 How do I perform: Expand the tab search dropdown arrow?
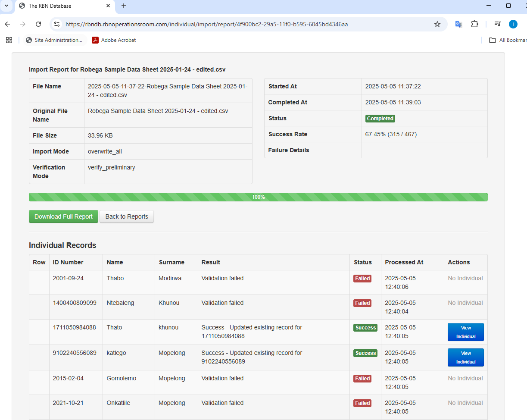click(6, 6)
